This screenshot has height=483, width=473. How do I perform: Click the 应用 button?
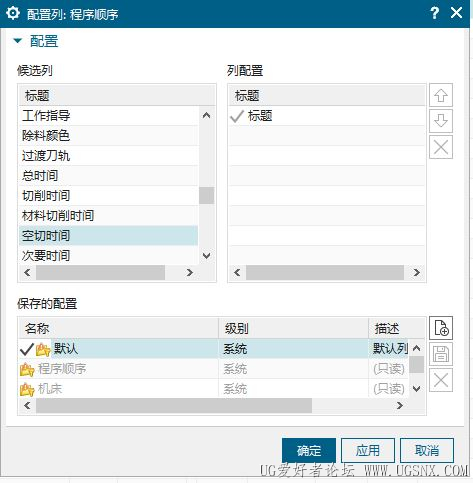coord(368,451)
